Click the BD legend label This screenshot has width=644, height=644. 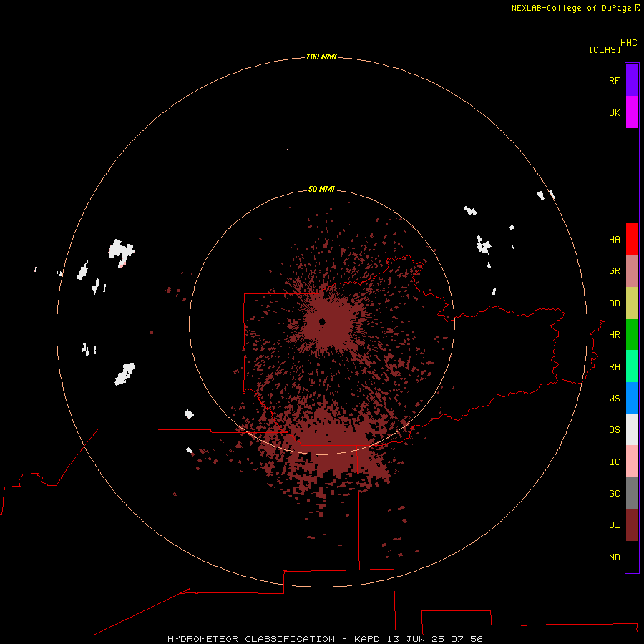(615, 303)
